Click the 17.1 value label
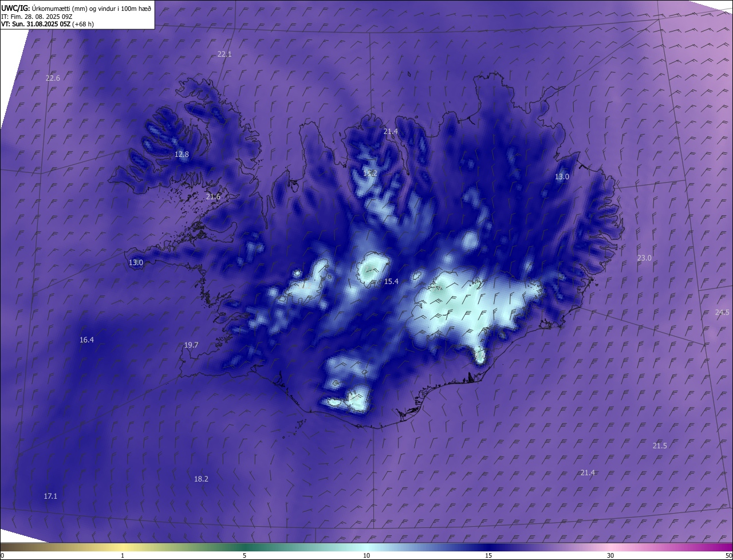Image resolution: width=733 pixels, height=560 pixels. pyautogui.click(x=50, y=496)
